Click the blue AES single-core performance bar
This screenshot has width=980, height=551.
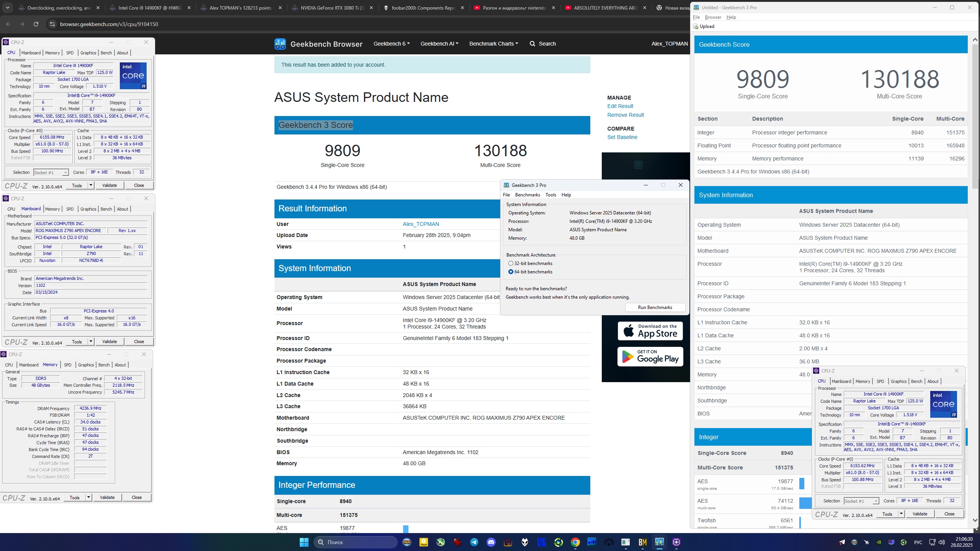(x=802, y=483)
